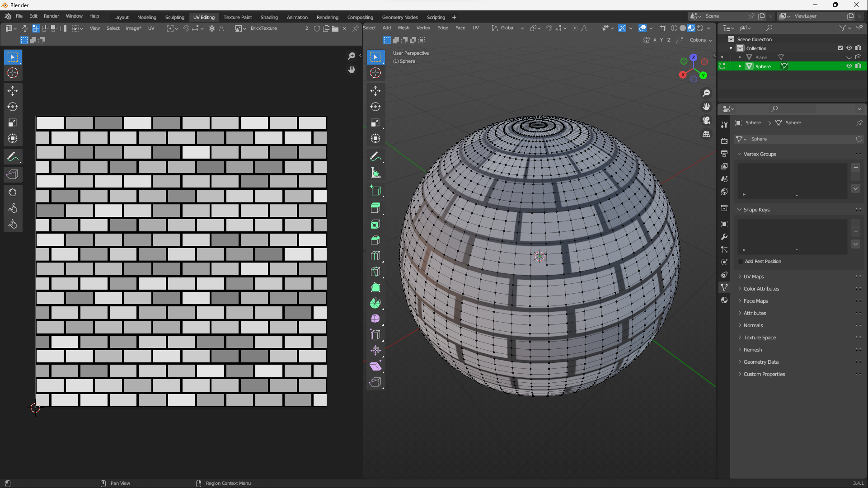Open Modifier Properties with the wrench icon
This screenshot has width=868, height=488.
[724, 236]
